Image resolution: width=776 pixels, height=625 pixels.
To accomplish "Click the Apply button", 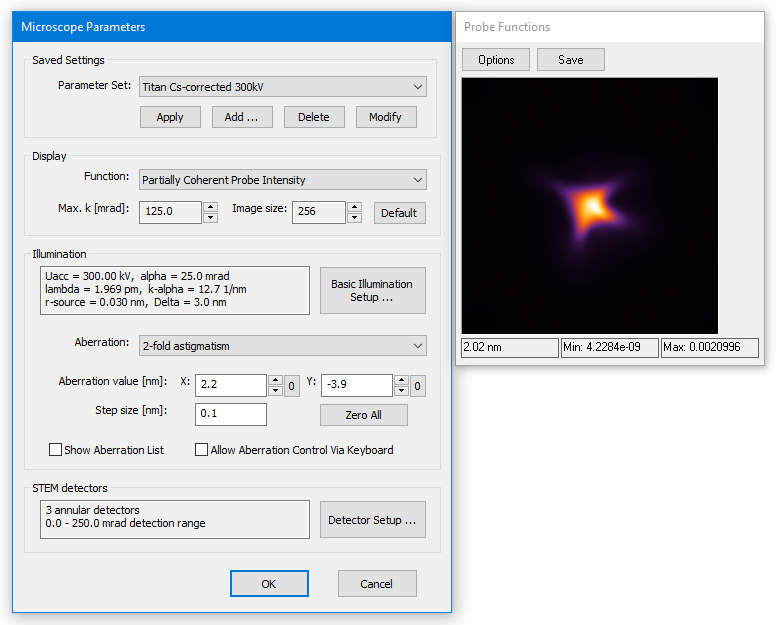I will pyautogui.click(x=170, y=117).
